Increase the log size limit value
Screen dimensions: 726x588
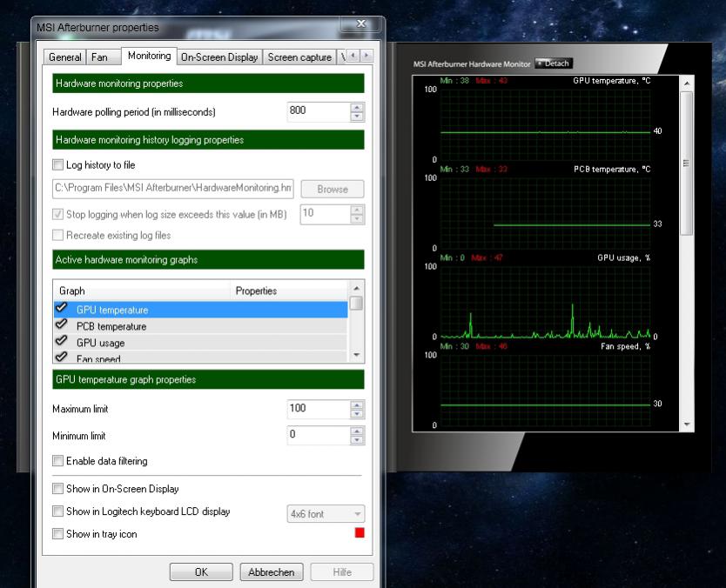pyautogui.click(x=357, y=210)
